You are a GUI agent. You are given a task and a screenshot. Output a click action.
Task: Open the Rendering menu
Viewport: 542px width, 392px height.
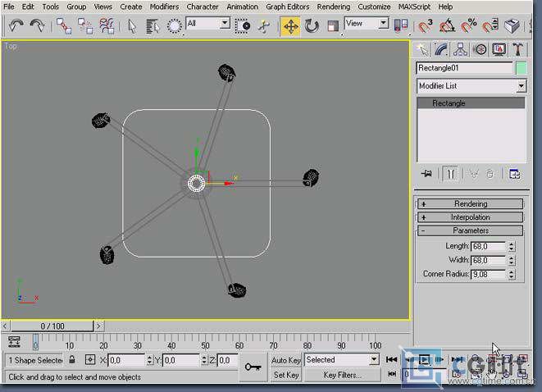(x=333, y=7)
